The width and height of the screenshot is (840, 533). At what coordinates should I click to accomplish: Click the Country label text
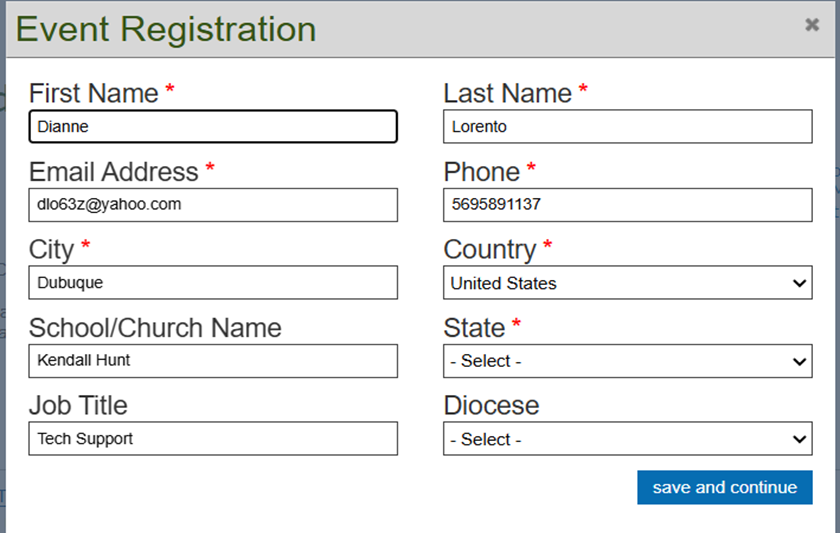[490, 249]
